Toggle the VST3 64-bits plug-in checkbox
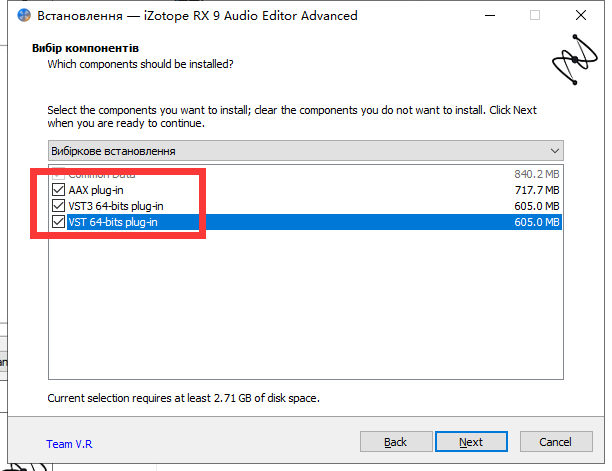Viewport: 612px width, 471px height. tap(57, 206)
